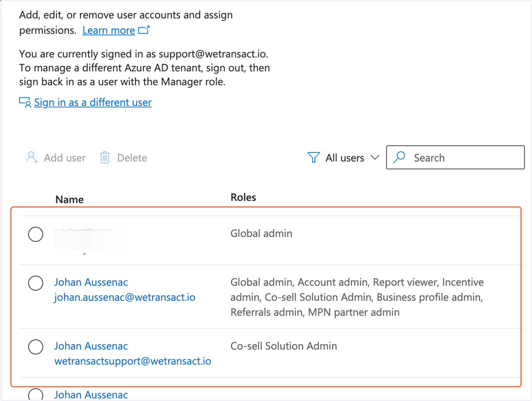Select radio button for johan.aussenac@wetransact.io
Viewport: 532px width, 401px height.
pyautogui.click(x=35, y=283)
